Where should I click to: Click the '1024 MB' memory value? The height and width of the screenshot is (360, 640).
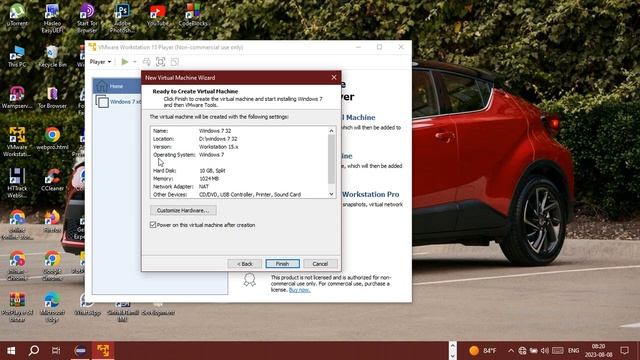[209, 178]
